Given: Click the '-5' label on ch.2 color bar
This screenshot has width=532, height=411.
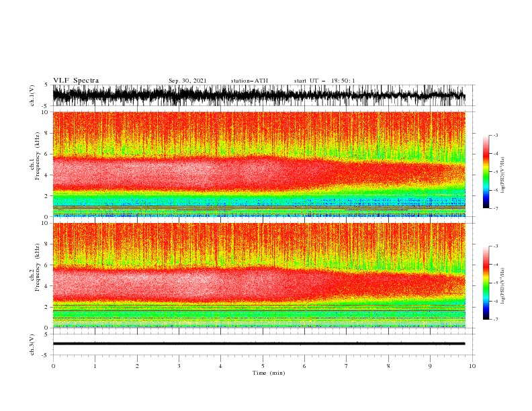Looking at the screenshot, I should click(x=495, y=283).
